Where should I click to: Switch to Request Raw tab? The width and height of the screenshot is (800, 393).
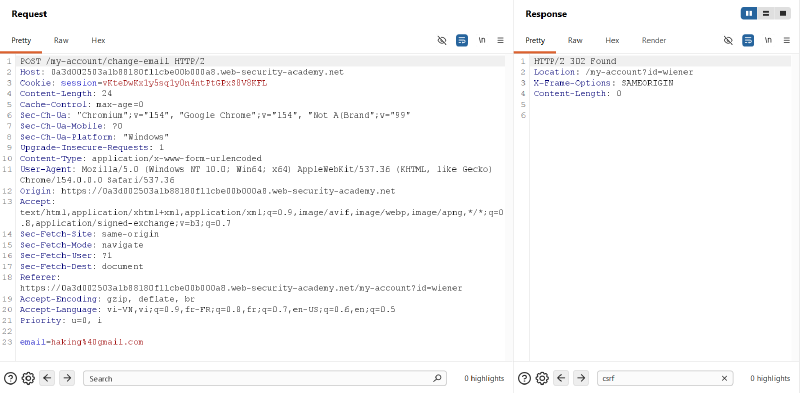(61, 40)
